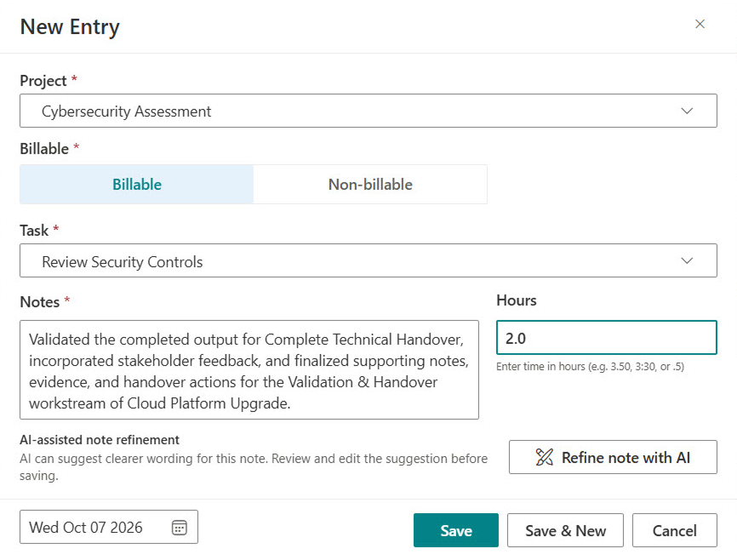
Task: Click the Notes field label
Action: coord(40,302)
